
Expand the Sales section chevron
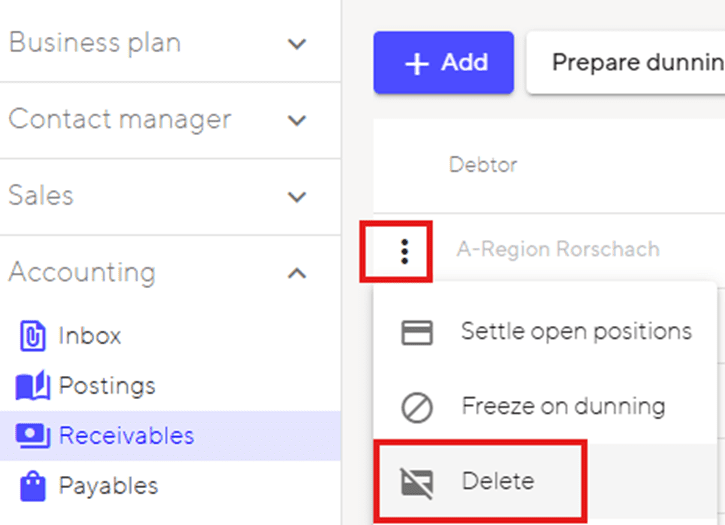coord(296,196)
